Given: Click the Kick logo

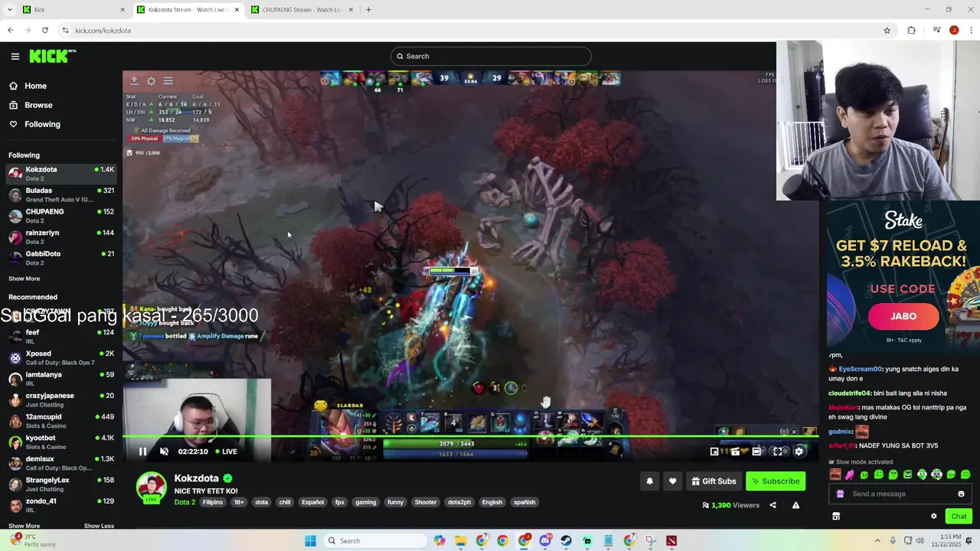Looking at the screenshot, I should [x=52, y=56].
